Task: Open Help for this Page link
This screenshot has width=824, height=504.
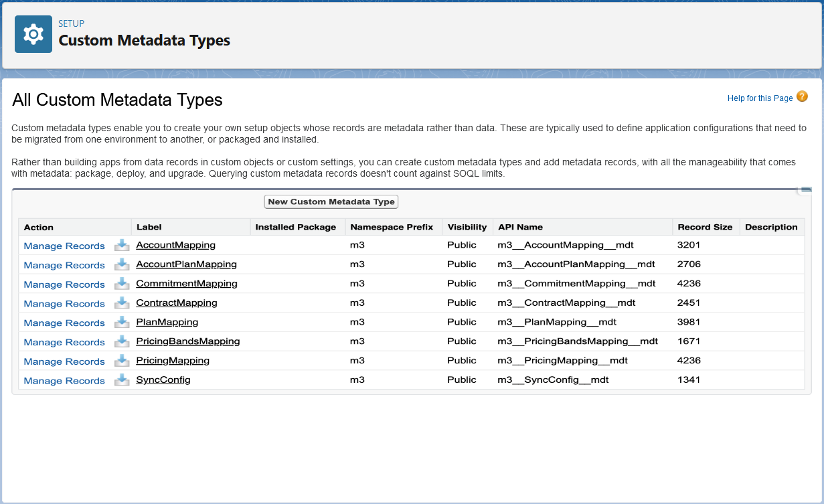Action: tap(760, 98)
